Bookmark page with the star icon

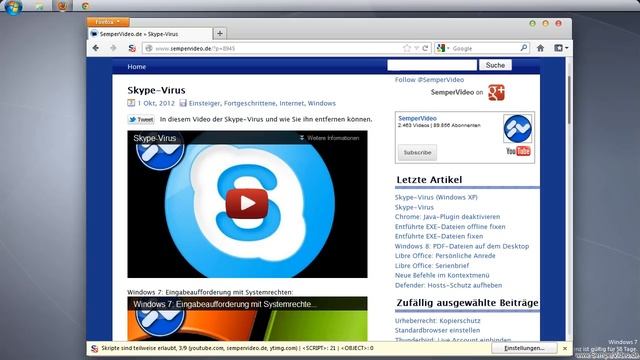407,48
